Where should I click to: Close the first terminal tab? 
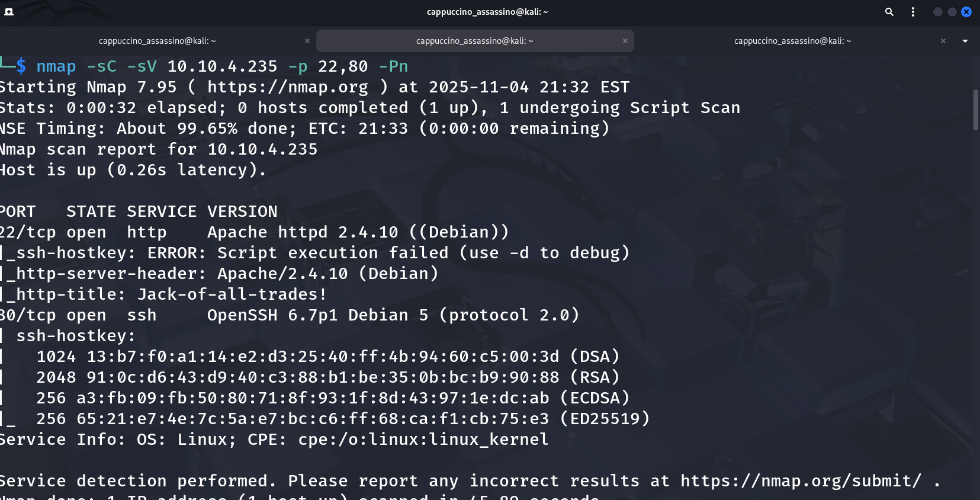[307, 41]
